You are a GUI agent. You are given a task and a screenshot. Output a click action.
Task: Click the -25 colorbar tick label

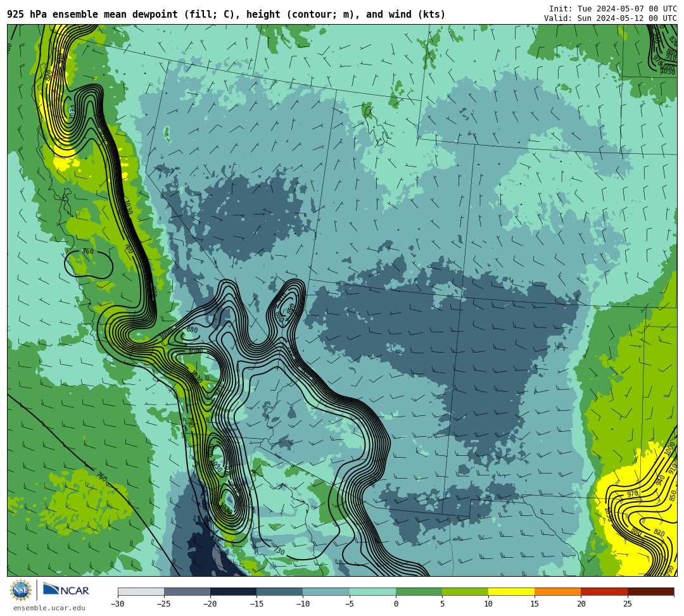click(x=163, y=604)
